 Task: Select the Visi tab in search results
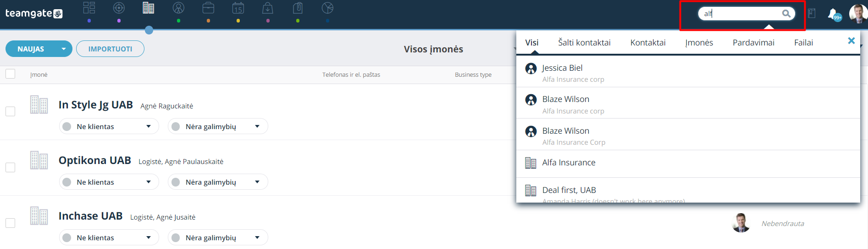pos(532,43)
